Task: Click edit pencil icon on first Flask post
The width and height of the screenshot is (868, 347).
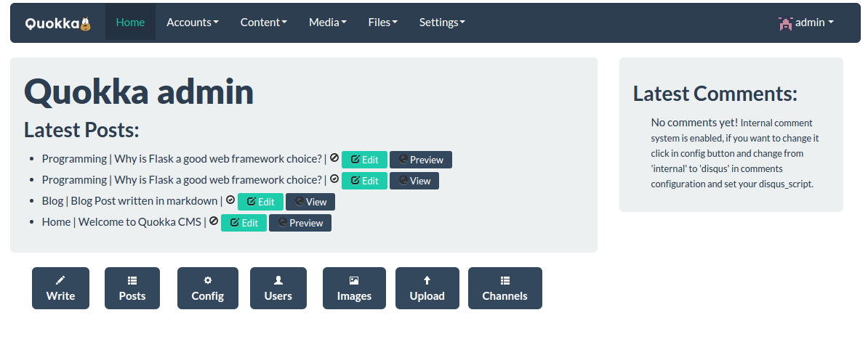Action: [x=355, y=160]
